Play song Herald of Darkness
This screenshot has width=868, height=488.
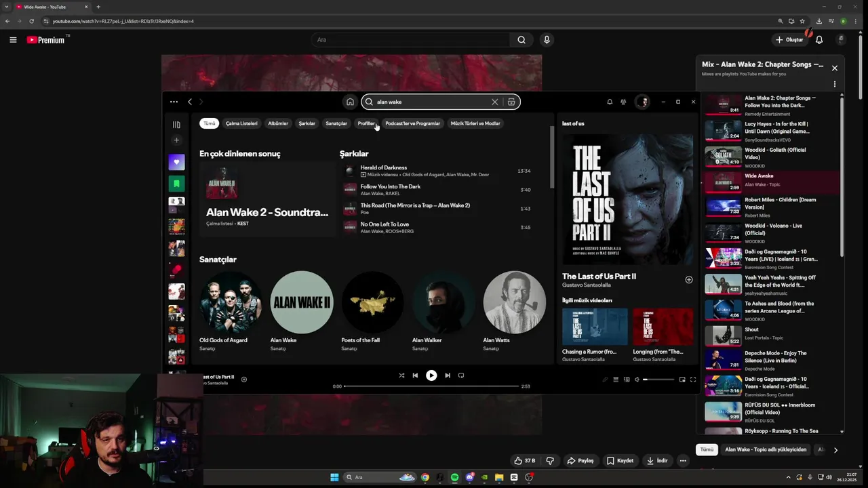click(x=383, y=167)
